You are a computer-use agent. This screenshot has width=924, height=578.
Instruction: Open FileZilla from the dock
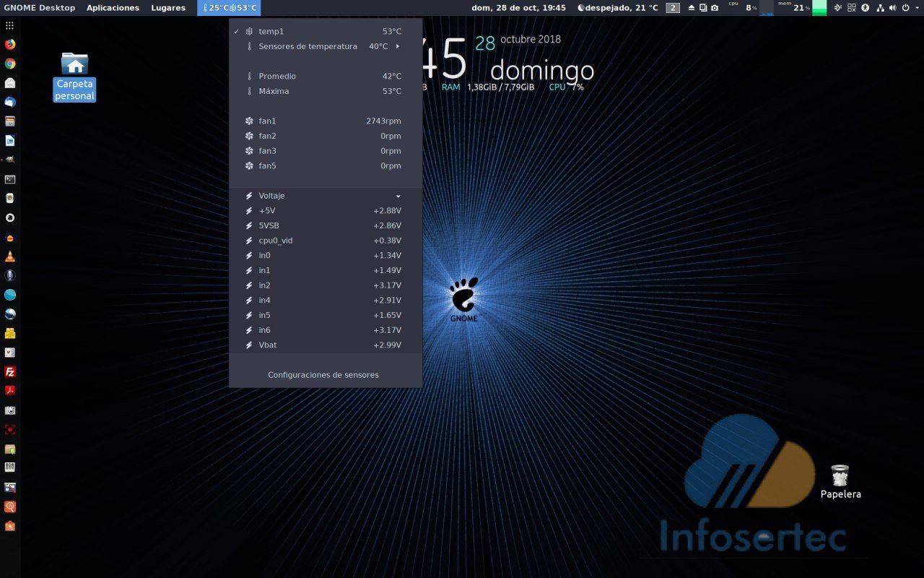coord(10,372)
